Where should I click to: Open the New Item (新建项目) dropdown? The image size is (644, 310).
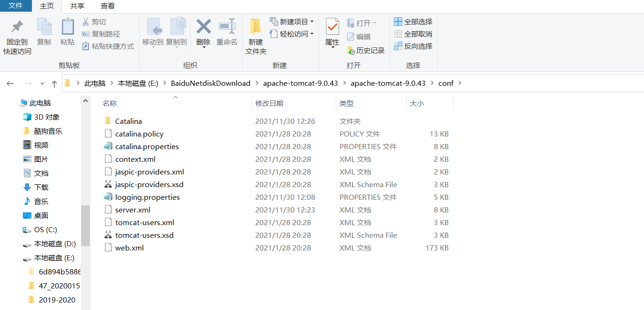point(292,22)
